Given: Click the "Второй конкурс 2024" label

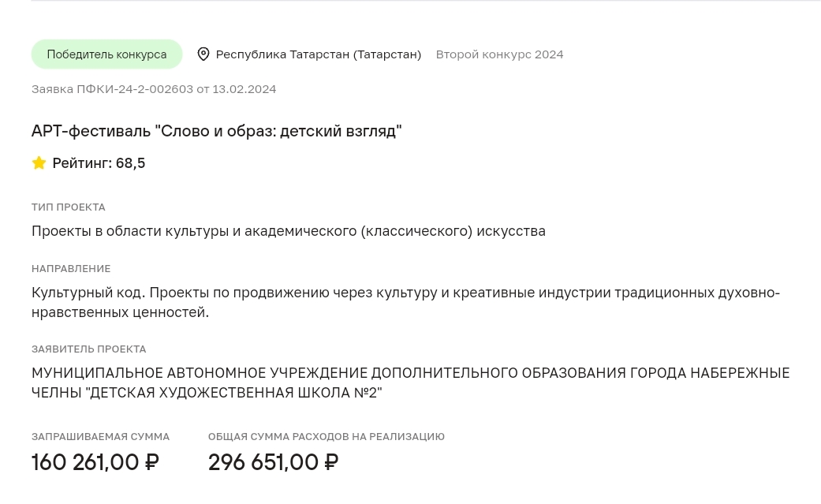Looking at the screenshot, I should click(499, 54).
